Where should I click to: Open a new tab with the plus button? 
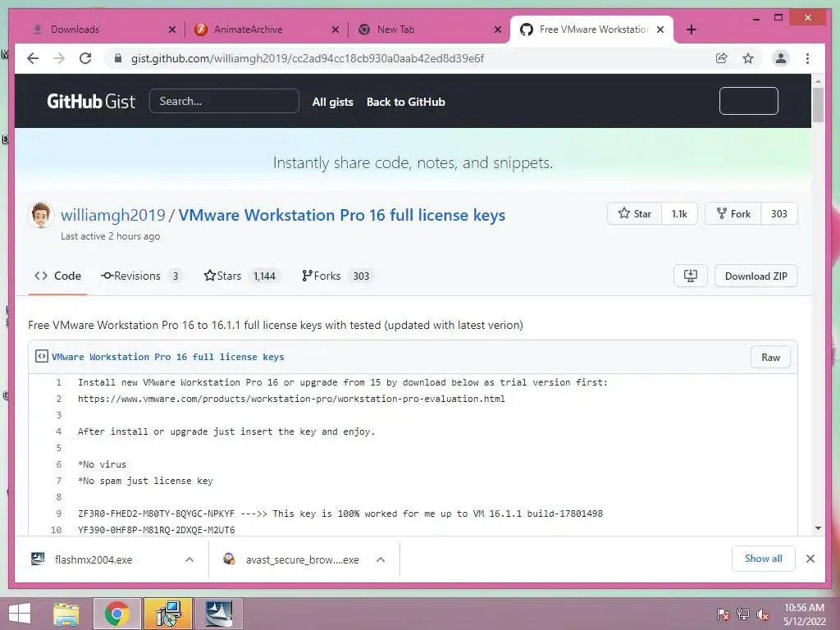coord(691,30)
